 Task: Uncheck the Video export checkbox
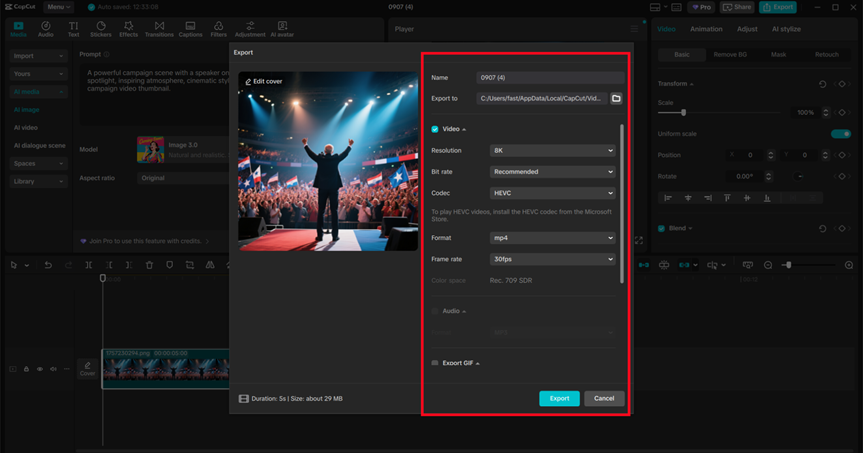click(435, 129)
